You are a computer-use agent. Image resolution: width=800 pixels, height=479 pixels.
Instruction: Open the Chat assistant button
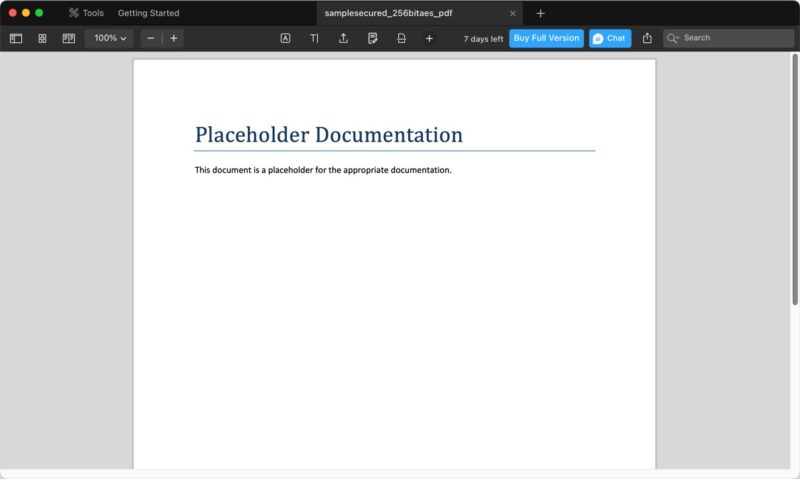click(610, 38)
